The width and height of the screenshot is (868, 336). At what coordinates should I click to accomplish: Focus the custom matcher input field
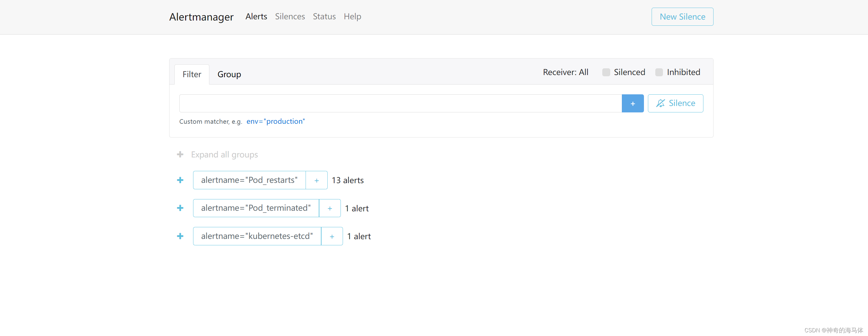coord(400,103)
